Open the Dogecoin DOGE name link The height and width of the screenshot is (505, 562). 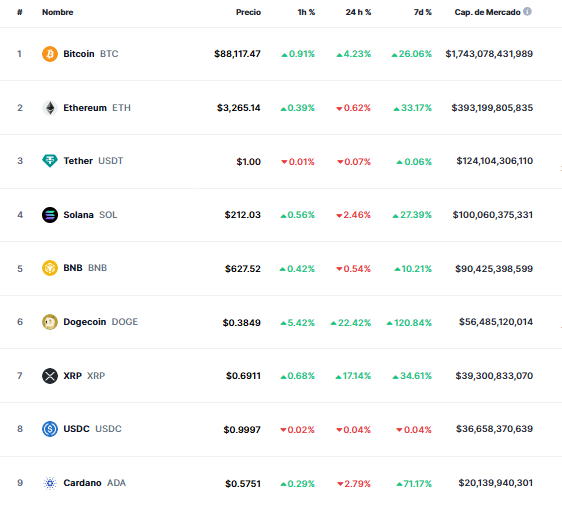tap(100, 322)
